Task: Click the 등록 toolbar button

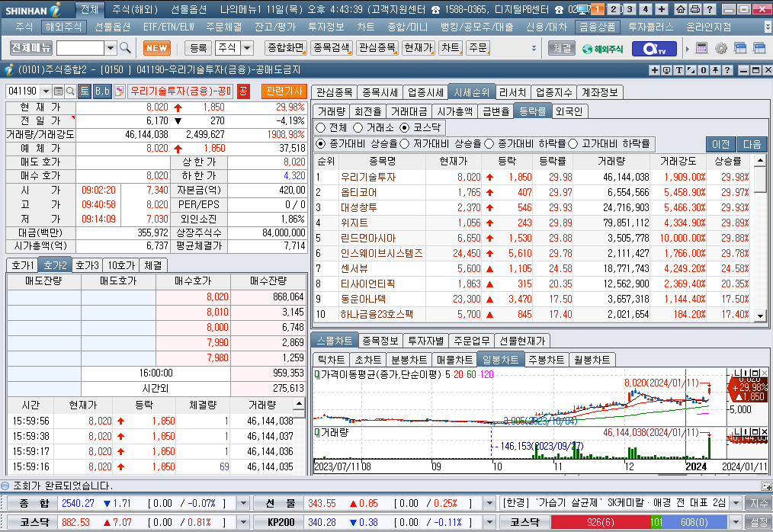Action: (x=199, y=48)
